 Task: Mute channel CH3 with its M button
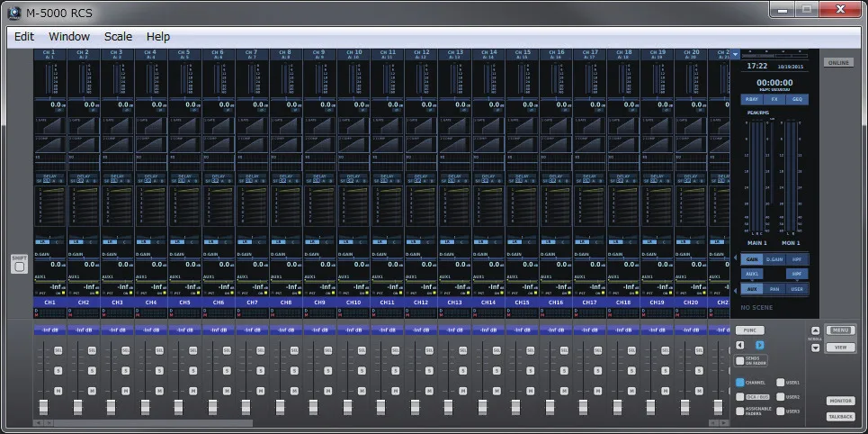point(126,391)
